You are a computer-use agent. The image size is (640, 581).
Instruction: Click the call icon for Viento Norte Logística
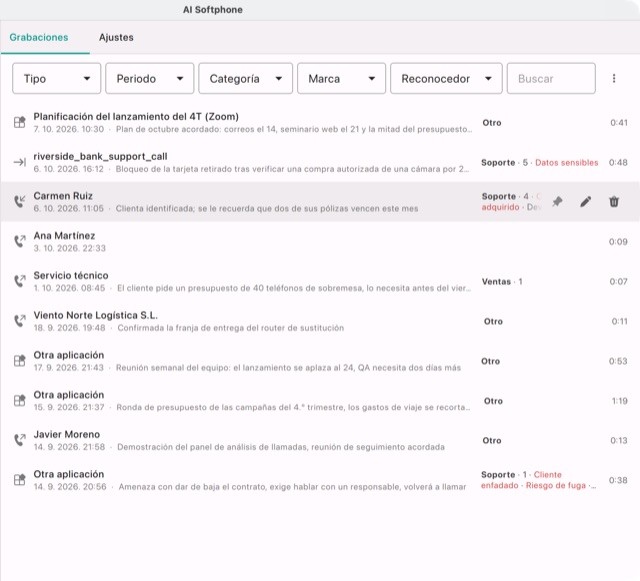[x=20, y=321]
